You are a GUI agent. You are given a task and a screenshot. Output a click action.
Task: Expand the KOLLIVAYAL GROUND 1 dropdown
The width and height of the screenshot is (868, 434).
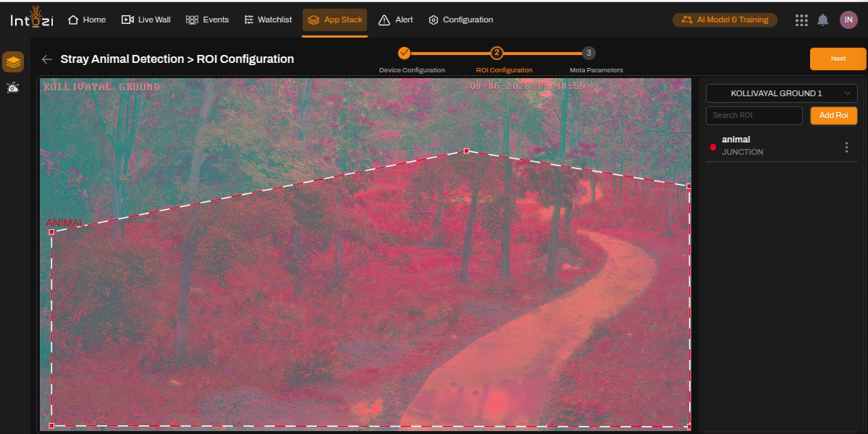tap(781, 93)
